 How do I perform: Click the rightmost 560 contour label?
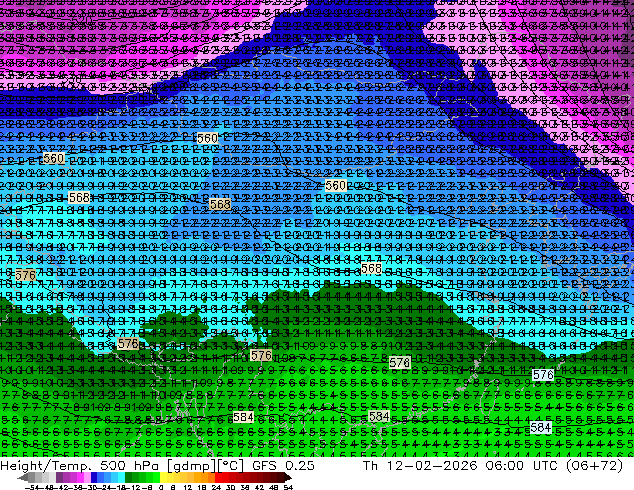(x=335, y=186)
